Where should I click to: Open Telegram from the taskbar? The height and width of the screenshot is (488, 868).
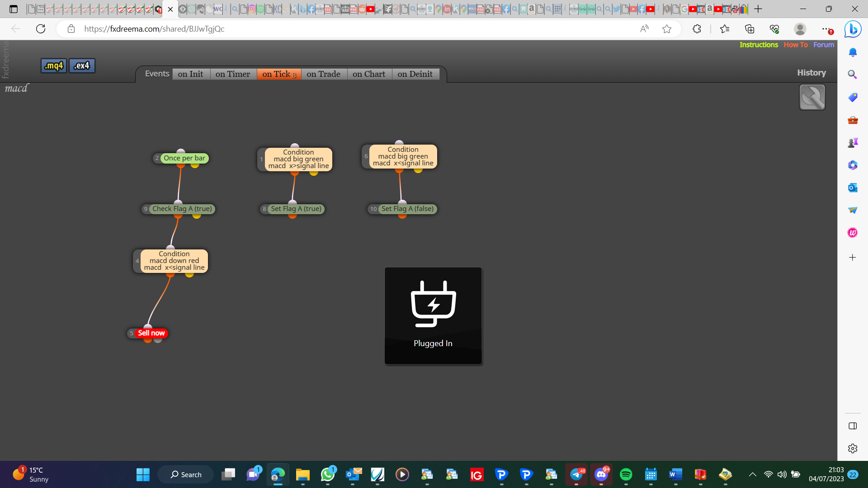tap(576, 474)
